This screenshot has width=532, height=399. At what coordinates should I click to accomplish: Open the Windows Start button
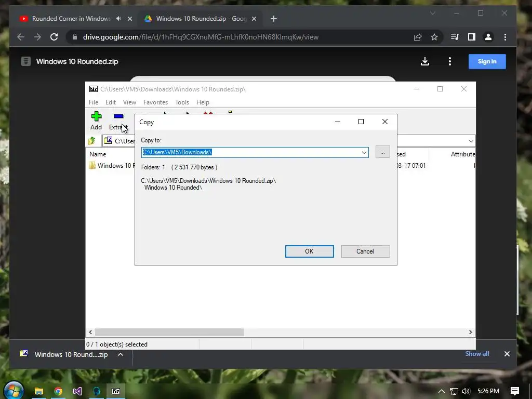pyautogui.click(x=14, y=391)
